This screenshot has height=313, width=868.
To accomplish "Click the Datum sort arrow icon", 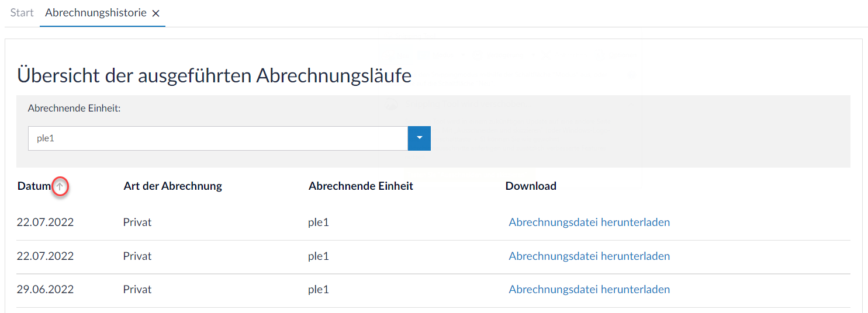I will point(60,187).
